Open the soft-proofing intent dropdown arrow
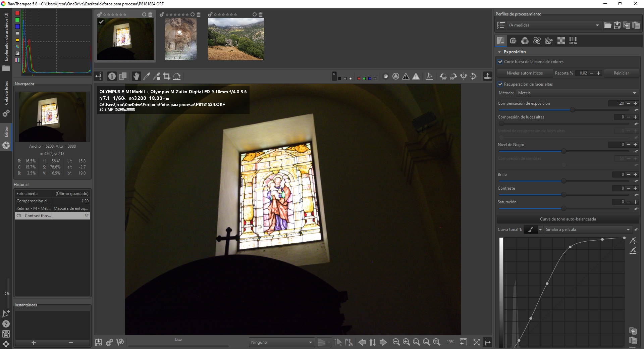Viewport: 644px width, 349px height. 329,342
